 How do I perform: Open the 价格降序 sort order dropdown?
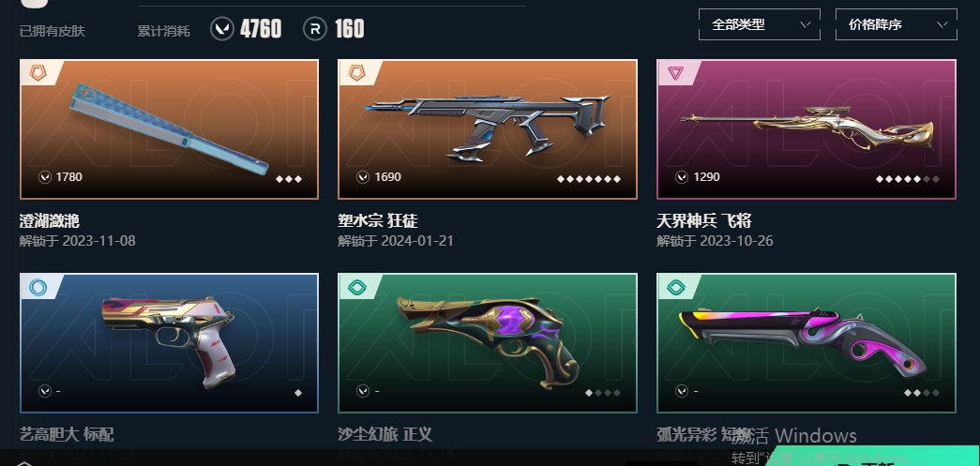(x=896, y=24)
